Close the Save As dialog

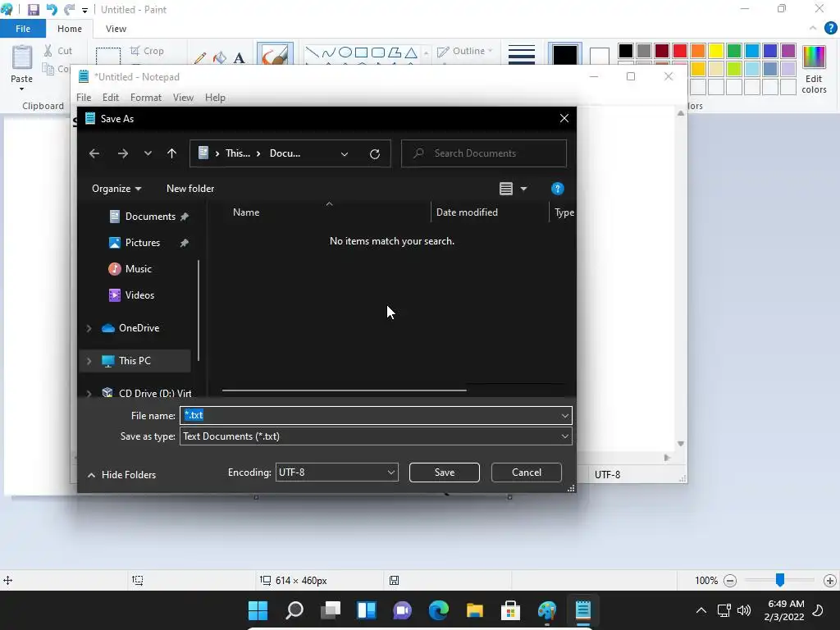(x=564, y=118)
